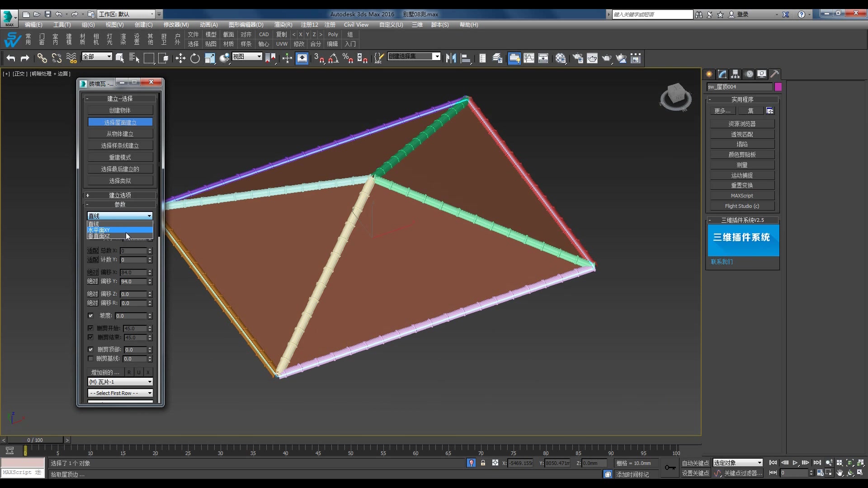Click 创建物体 button in panel
The image size is (868, 488).
point(120,110)
